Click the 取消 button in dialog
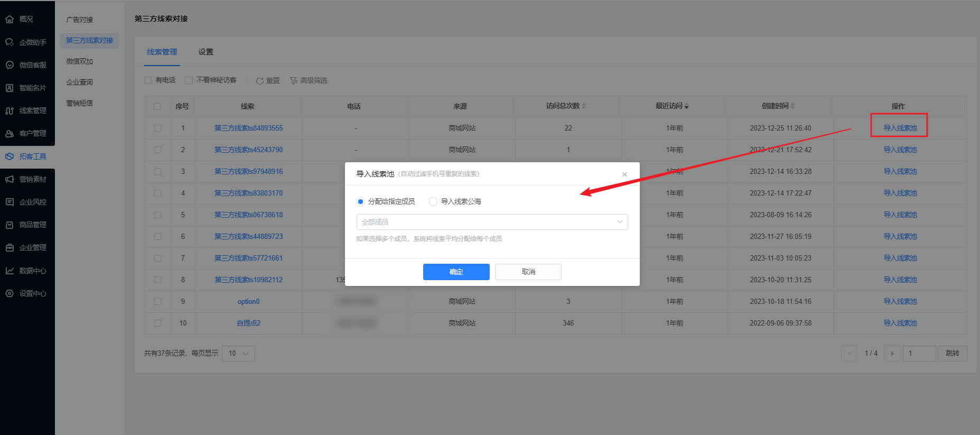The height and width of the screenshot is (435, 980). tap(528, 272)
